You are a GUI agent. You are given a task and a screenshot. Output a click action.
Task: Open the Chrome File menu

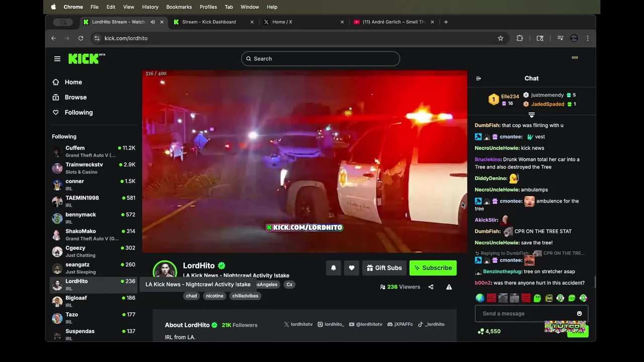(95, 7)
